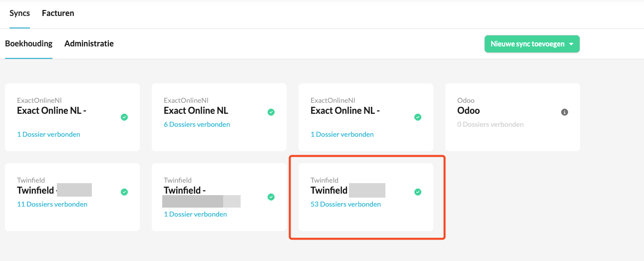Image resolution: width=644 pixels, height=261 pixels.
Task: Open the 11 Dossiers verbonden link
Action: pos(52,204)
